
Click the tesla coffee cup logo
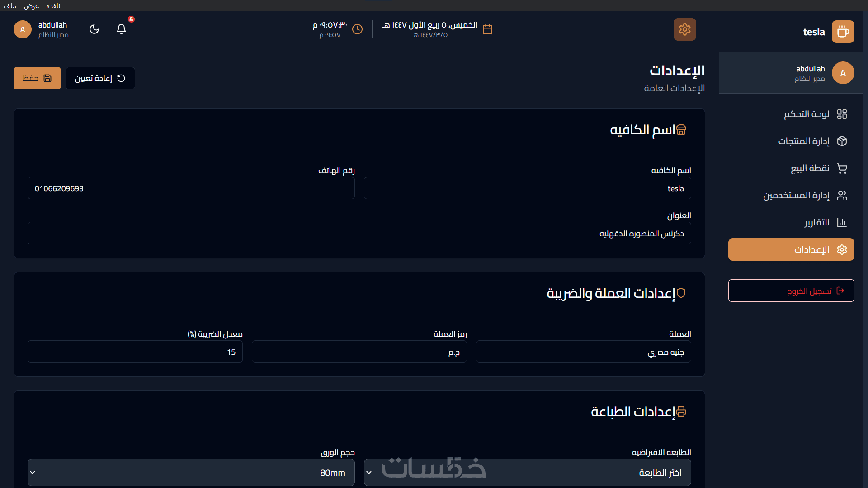coord(843,32)
